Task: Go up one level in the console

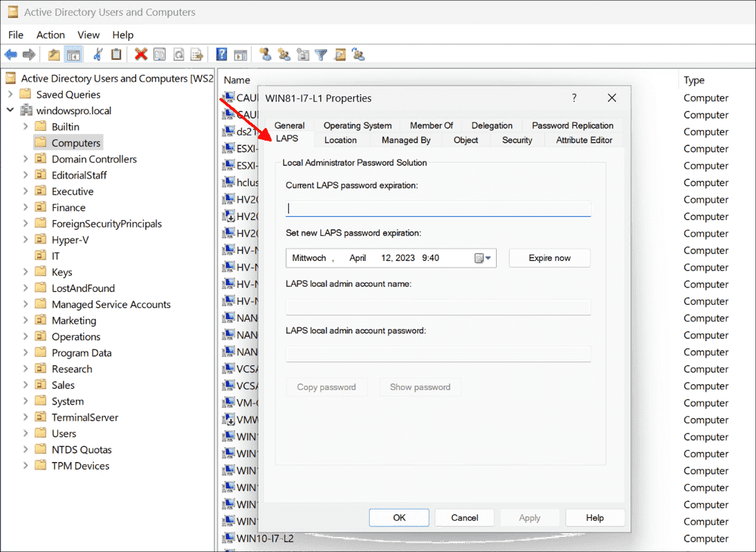Action: pyautogui.click(x=54, y=54)
